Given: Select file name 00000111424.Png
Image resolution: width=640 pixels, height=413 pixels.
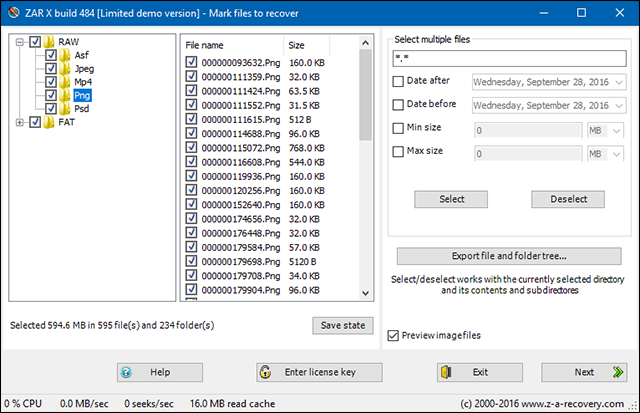Looking at the screenshot, I should point(241,91).
